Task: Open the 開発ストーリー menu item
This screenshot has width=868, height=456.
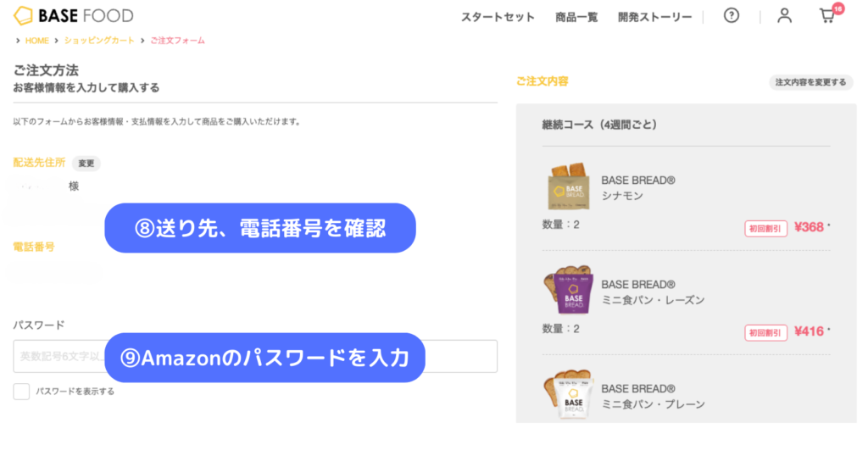Action: point(654,17)
